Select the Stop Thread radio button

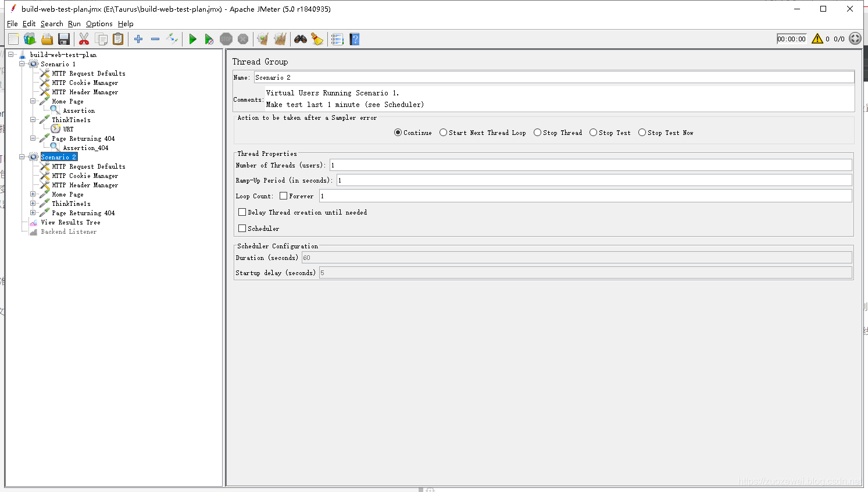point(537,133)
